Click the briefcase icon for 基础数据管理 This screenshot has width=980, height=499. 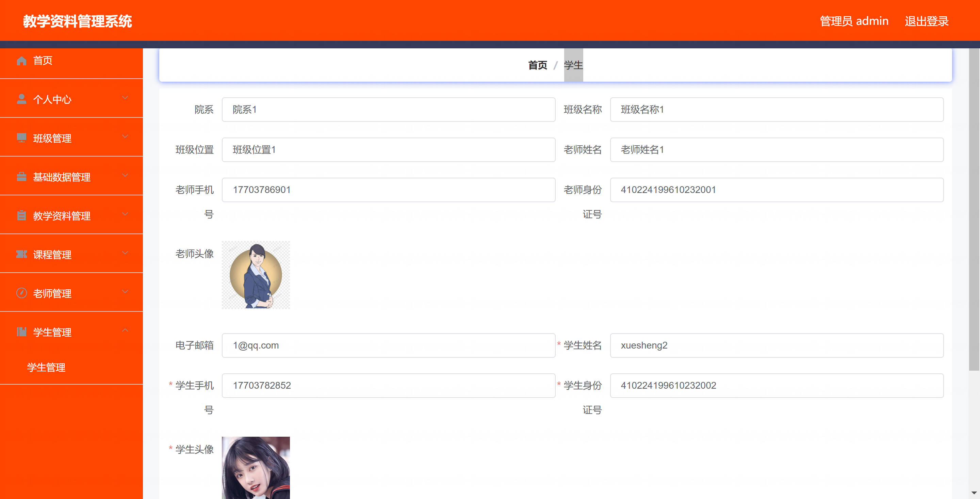(x=22, y=177)
